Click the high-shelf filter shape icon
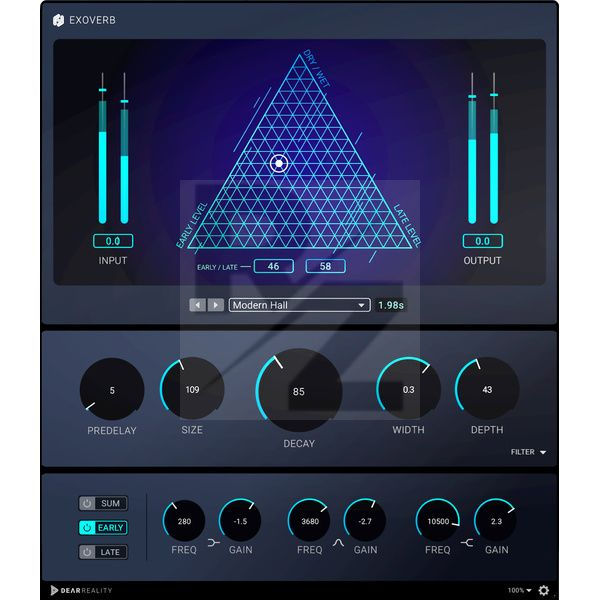The image size is (600, 600). click(x=467, y=543)
